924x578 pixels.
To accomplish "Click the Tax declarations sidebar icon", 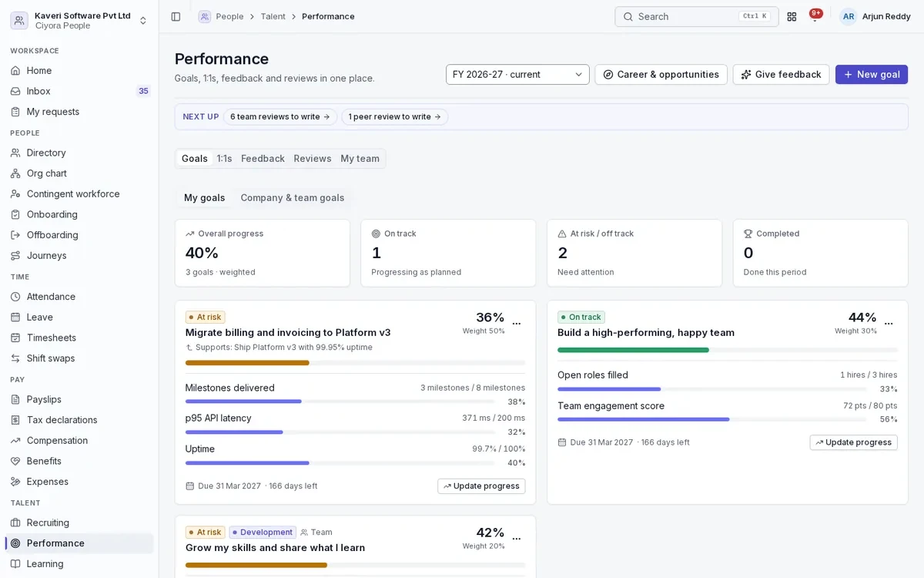I will tap(15, 420).
